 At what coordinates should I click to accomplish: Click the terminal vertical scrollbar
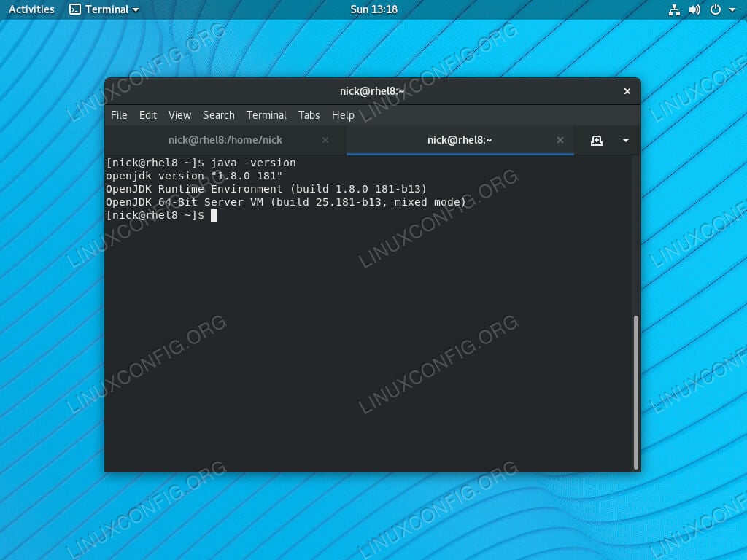635,392
